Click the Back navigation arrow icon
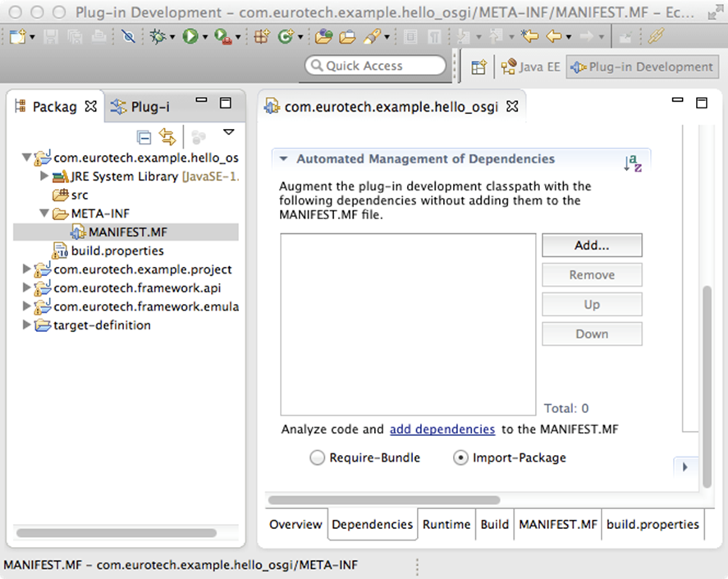This screenshot has width=728, height=579. click(x=553, y=36)
